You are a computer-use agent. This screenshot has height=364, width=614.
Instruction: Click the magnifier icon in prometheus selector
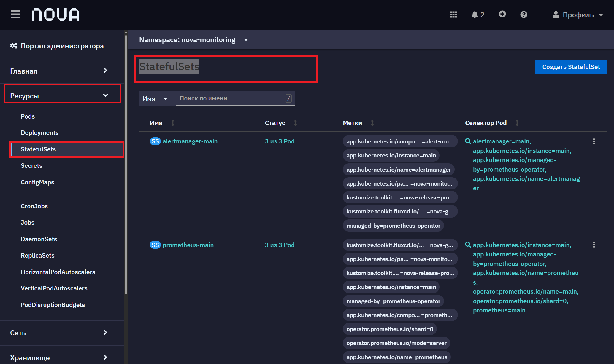468,245
